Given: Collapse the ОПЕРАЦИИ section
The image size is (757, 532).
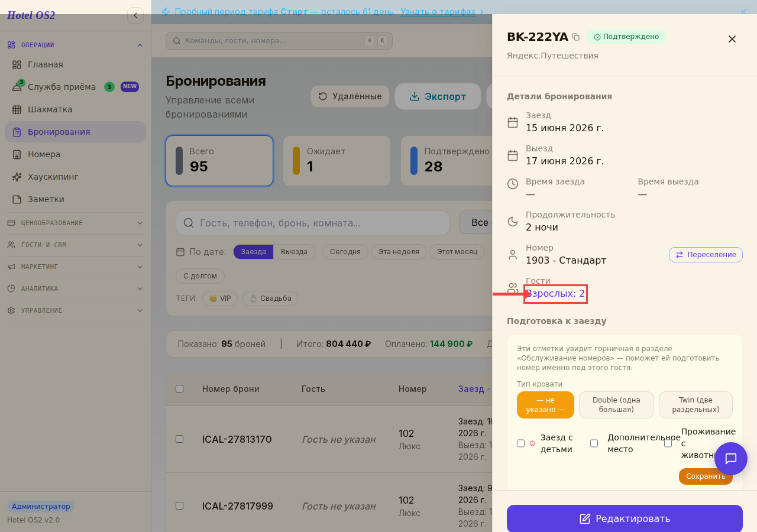Looking at the screenshot, I should click(x=75, y=45).
